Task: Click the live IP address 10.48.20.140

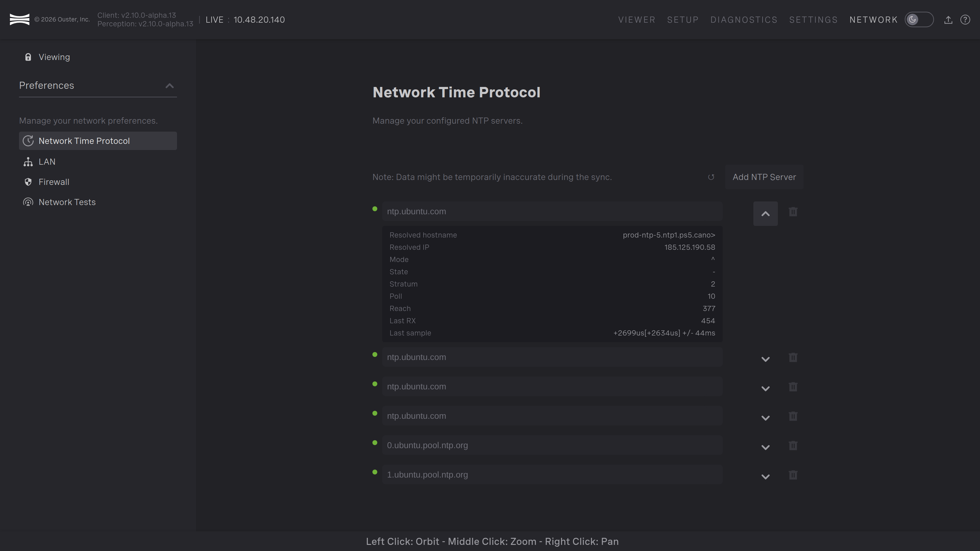Action: pyautogui.click(x=259, y=20)
